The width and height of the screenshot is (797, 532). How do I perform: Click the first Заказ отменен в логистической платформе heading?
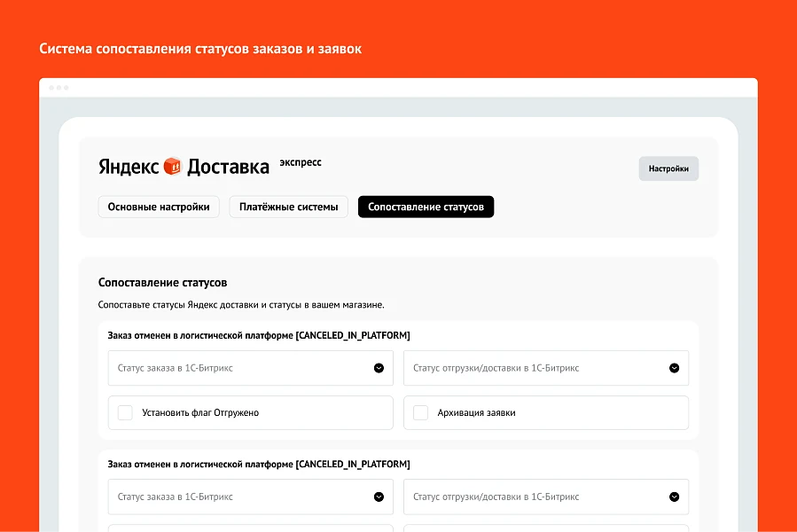coord(259,335)
